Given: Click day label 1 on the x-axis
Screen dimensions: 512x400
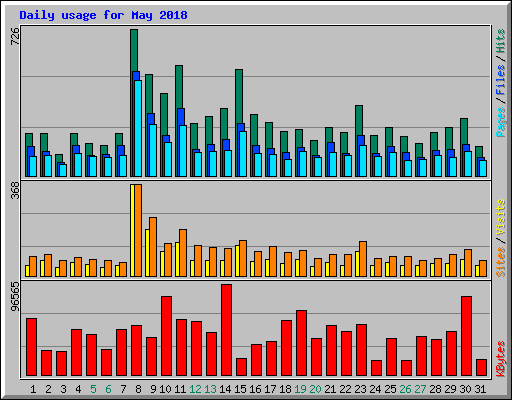Looking at the screenshot, I should tap(33, 389).
